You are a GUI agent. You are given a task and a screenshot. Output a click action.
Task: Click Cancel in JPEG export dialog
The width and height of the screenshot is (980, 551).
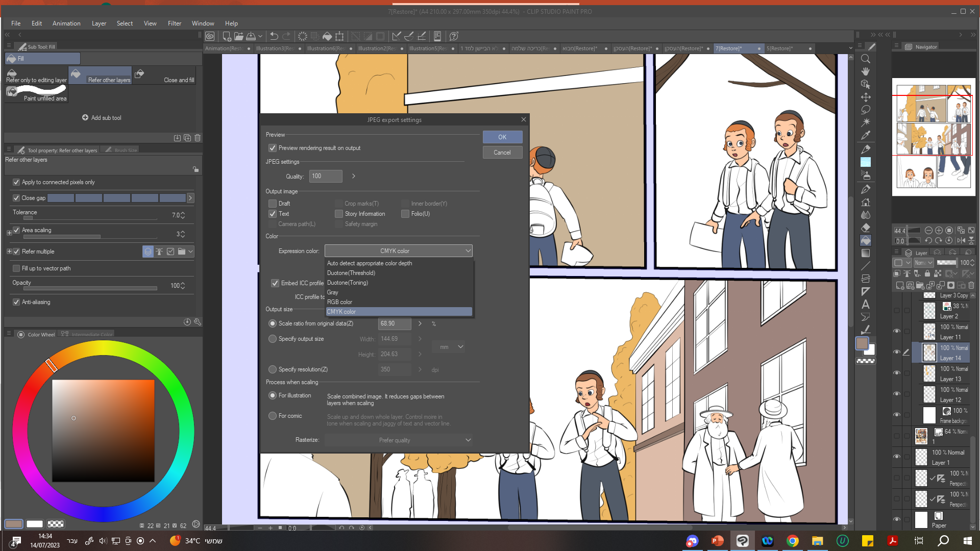click(x=502, y=153)
